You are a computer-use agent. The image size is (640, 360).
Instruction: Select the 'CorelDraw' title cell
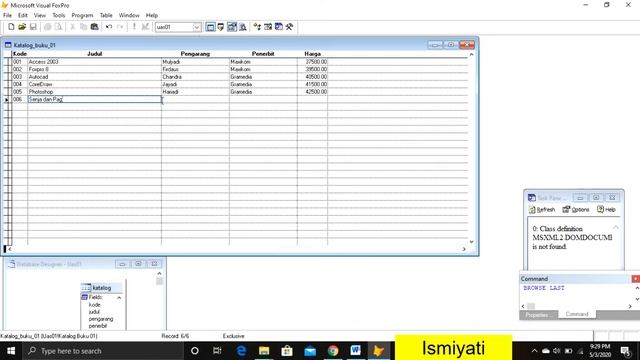coord(94,84)
